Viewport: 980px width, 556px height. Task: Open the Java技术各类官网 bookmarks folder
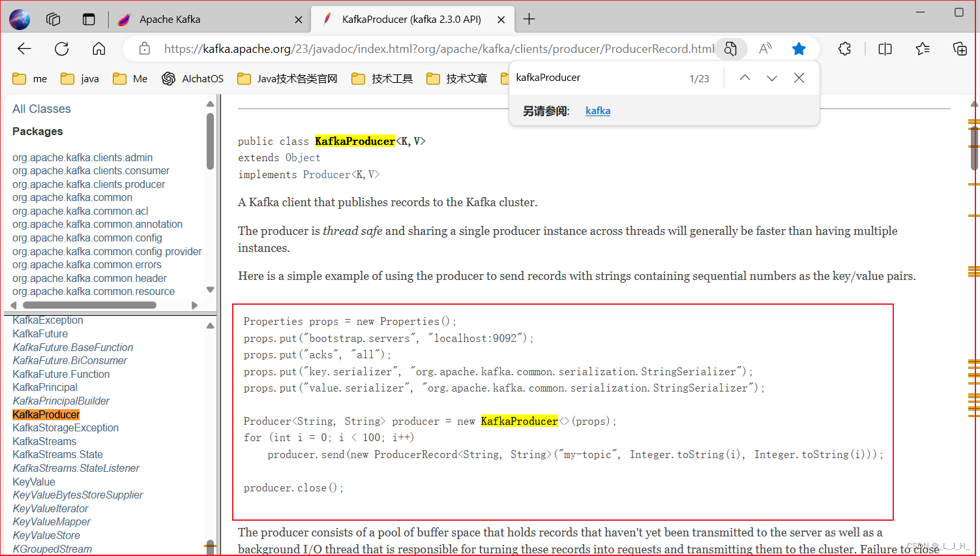coord(288,79)
